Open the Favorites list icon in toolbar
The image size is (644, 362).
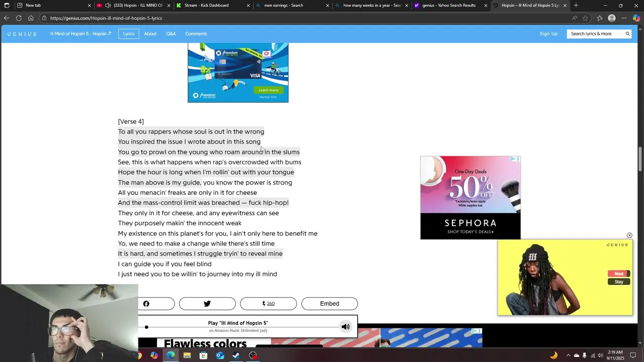point(600,18)
